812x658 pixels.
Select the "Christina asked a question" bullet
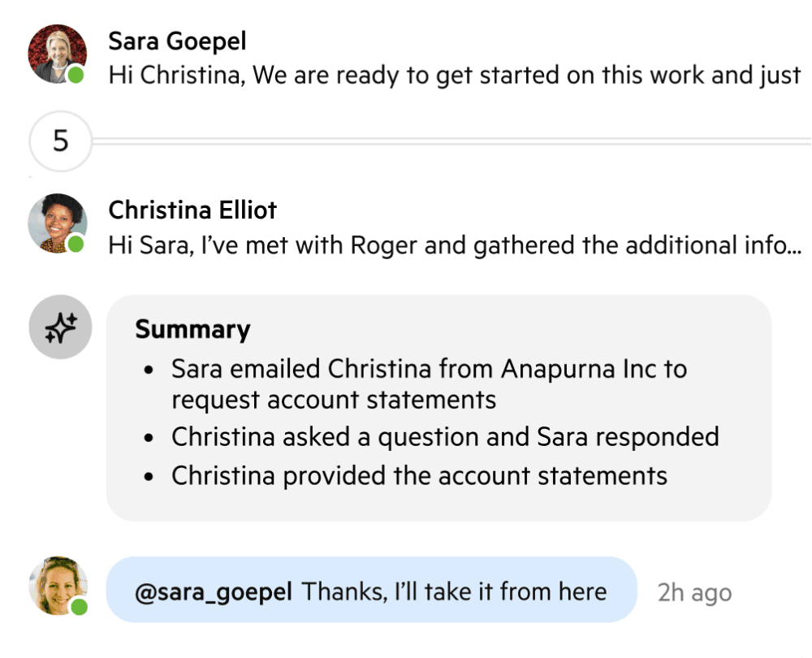click(445, 436)
